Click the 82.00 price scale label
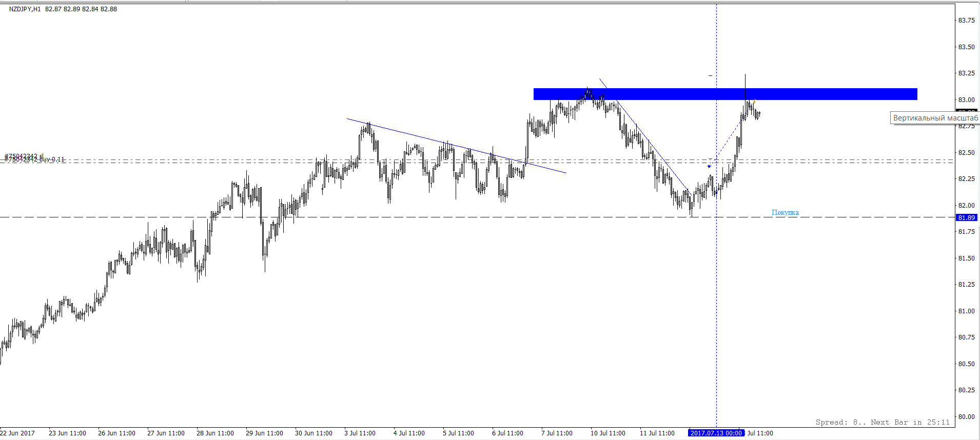Viewport: 980px width, 440px height. click(966, 205)
